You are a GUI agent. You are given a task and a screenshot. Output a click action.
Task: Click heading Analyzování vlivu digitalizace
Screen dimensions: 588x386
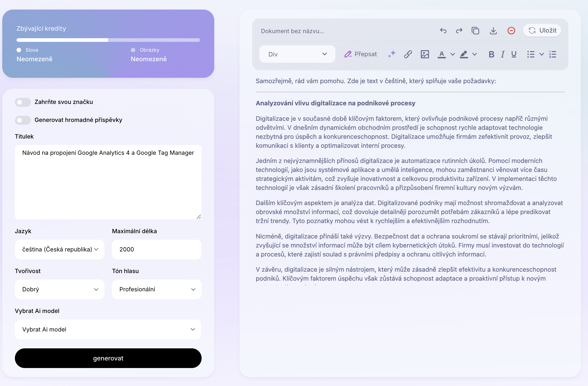tap(335, 103)
